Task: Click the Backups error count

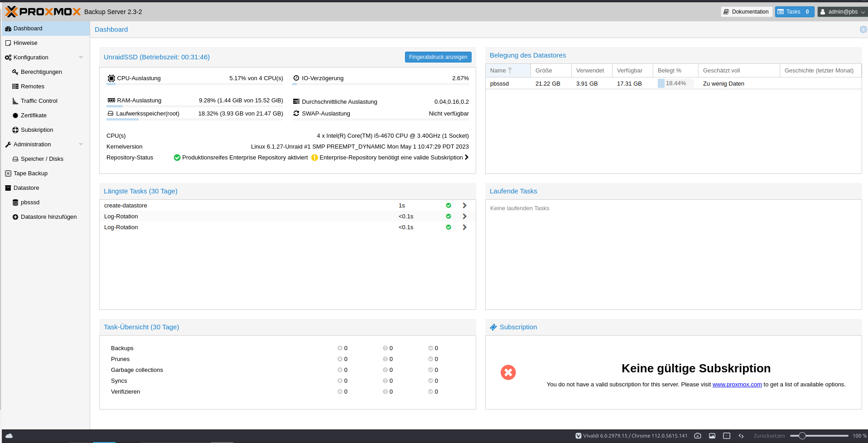Action: point(342,348)
